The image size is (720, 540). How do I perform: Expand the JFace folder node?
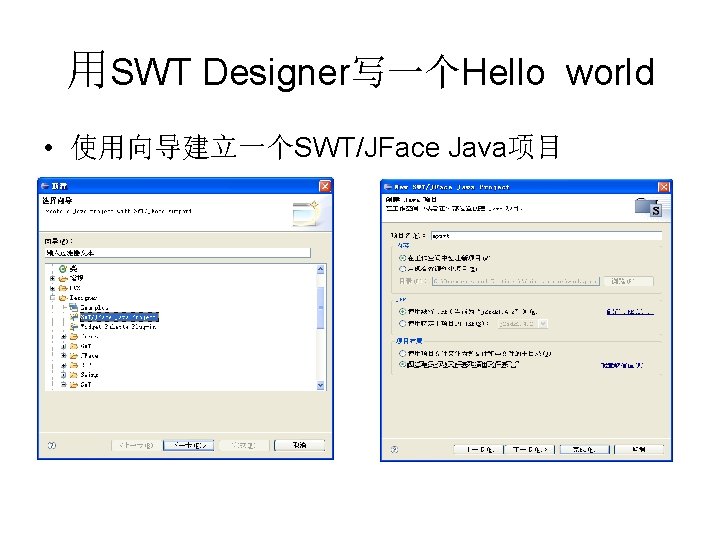[64, 355]
